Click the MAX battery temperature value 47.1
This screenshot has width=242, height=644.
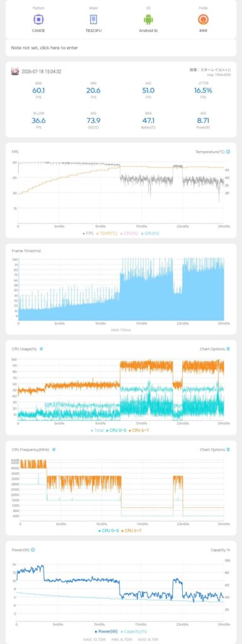148,120
